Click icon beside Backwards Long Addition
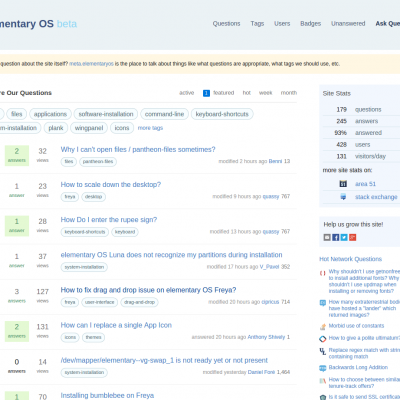 click(x=322, y=368)
